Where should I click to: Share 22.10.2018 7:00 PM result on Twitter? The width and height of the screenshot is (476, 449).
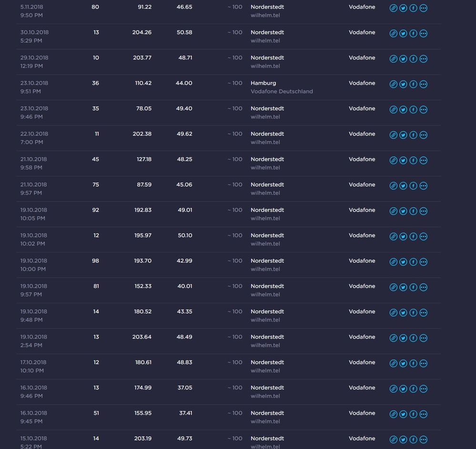click(x=404, y=135)
